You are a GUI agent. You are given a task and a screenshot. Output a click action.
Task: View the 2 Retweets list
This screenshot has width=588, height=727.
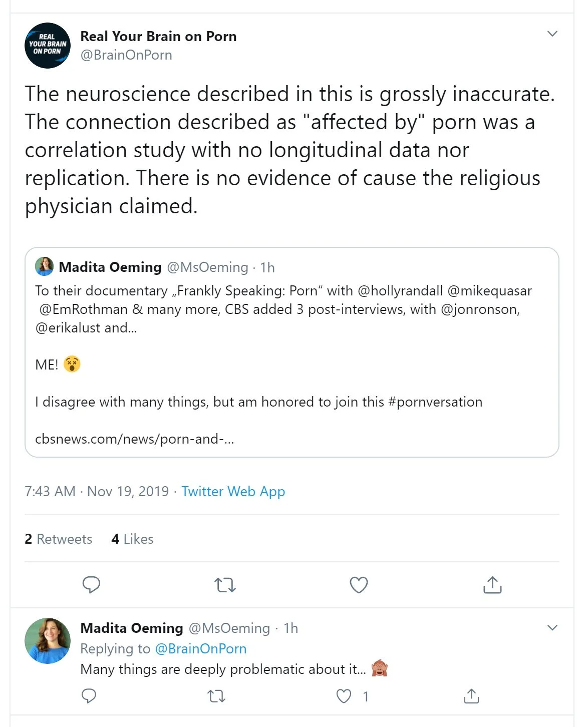coord(59,539)
